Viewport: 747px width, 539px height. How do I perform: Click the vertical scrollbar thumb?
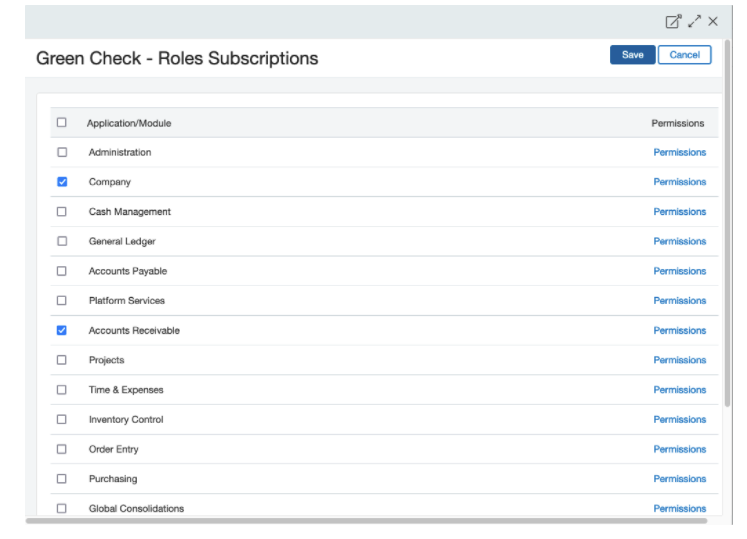tap(727, 223)
